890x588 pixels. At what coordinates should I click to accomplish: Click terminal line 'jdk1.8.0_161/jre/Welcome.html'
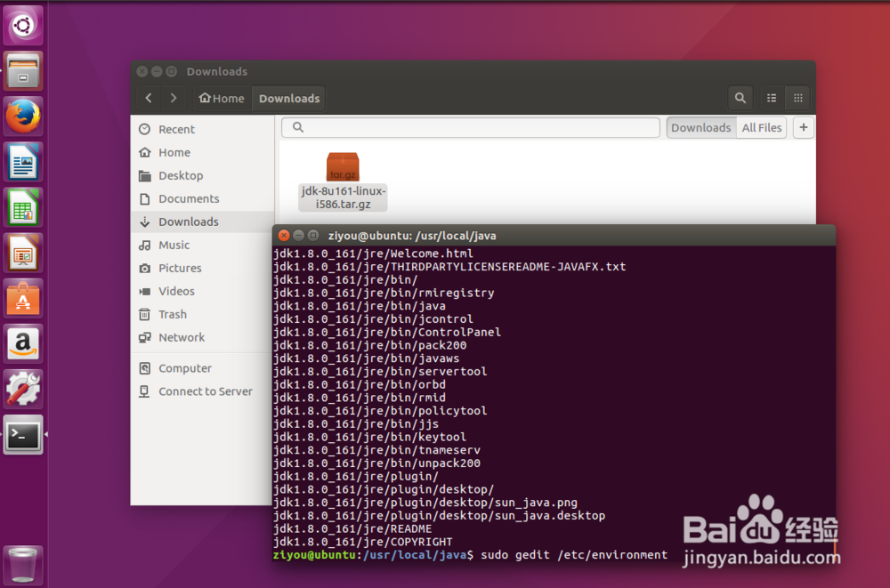pyautogui.click(x=373, y=254)
